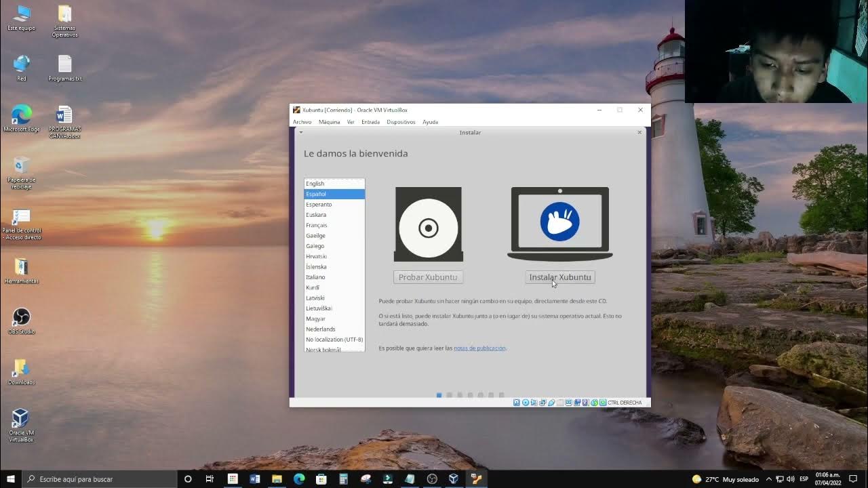The width and height of the screenshot is (868, 488).
Task: Select Français in language list
Action: click(x=334, y=225)
